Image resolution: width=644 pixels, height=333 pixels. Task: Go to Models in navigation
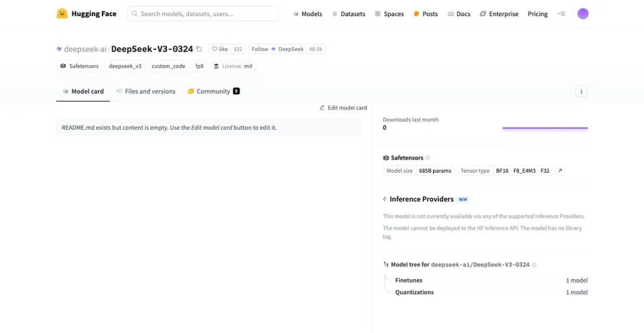(x=307, y=14)
